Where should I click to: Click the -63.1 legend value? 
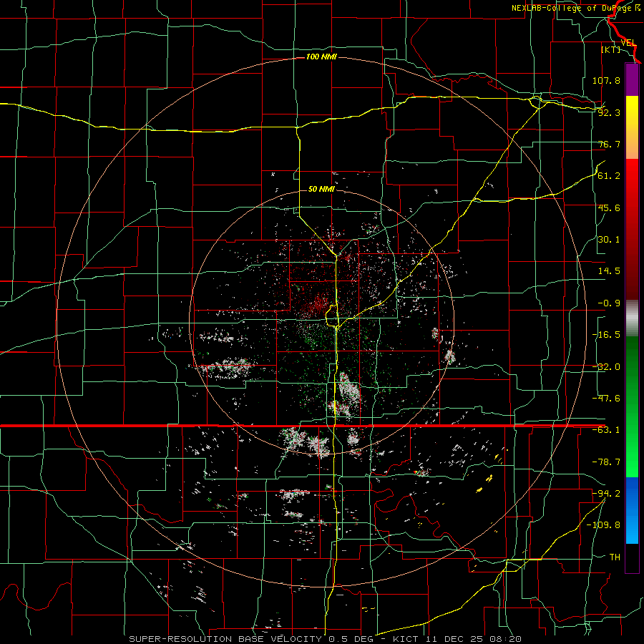(606, 430)
